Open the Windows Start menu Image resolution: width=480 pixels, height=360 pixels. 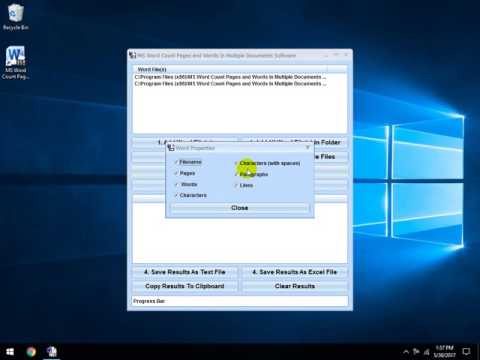point(10,352)
